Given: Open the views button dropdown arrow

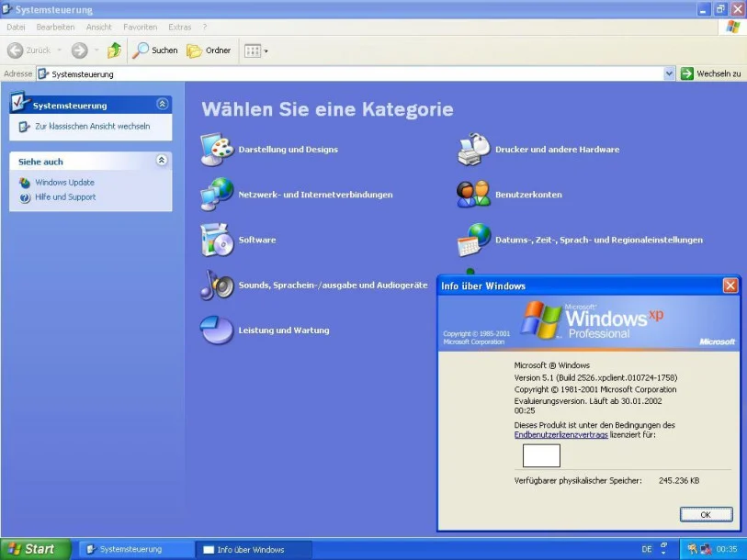Looking at the screenshot, I should click(266, 51).
